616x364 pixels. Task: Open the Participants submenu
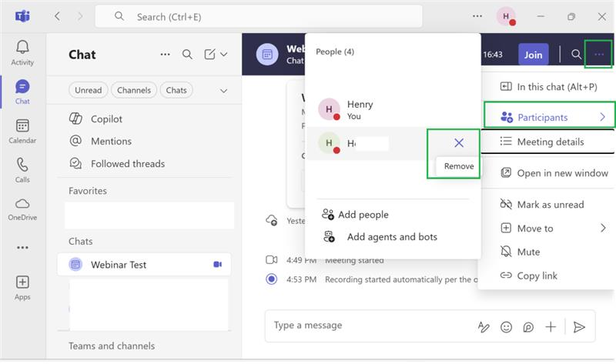point(549,117)
